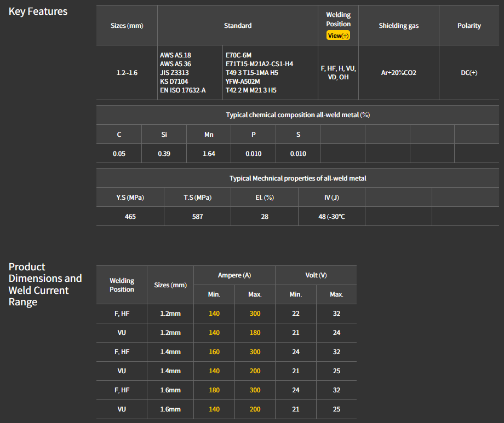504x423 pixels.
Task: Click the Mn column header
Action: [209, 135]
